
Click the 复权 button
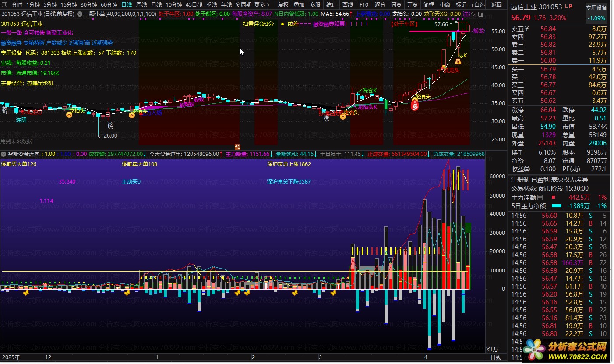[283, 5]
